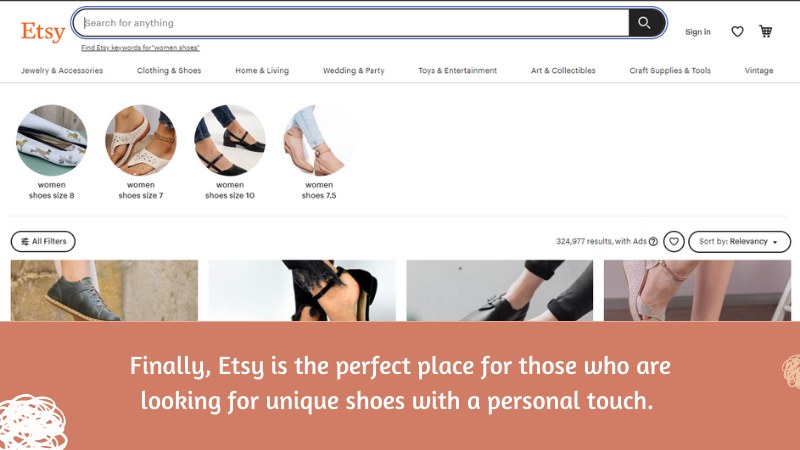
Task: Click the Ads info question mark icon
Action: pyautogui.click(x=653, y=242)
